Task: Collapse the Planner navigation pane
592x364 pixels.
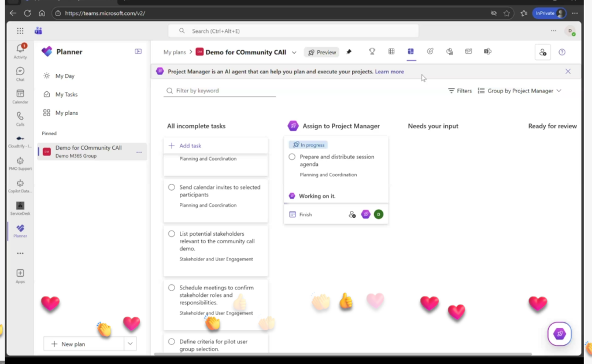Action: [138, 51]
